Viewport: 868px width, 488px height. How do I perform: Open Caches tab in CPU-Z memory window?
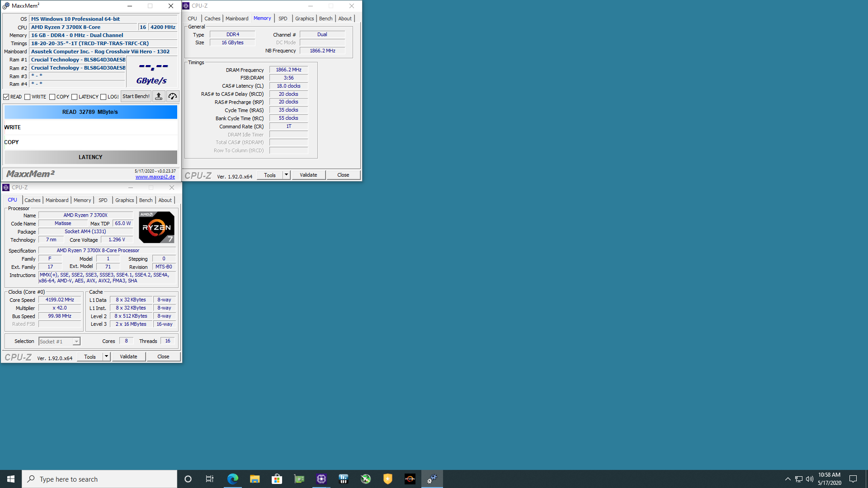point(212,19)
